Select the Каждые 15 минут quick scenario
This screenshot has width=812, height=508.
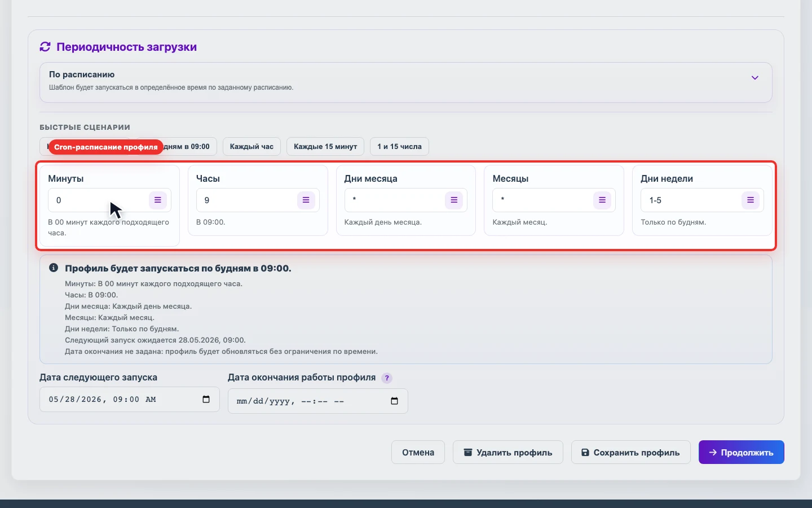click(325, 147)
